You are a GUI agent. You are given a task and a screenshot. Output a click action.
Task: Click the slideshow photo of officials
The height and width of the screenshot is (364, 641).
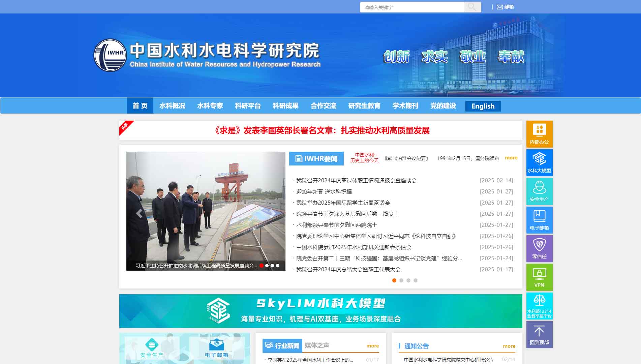click(206, 211)
